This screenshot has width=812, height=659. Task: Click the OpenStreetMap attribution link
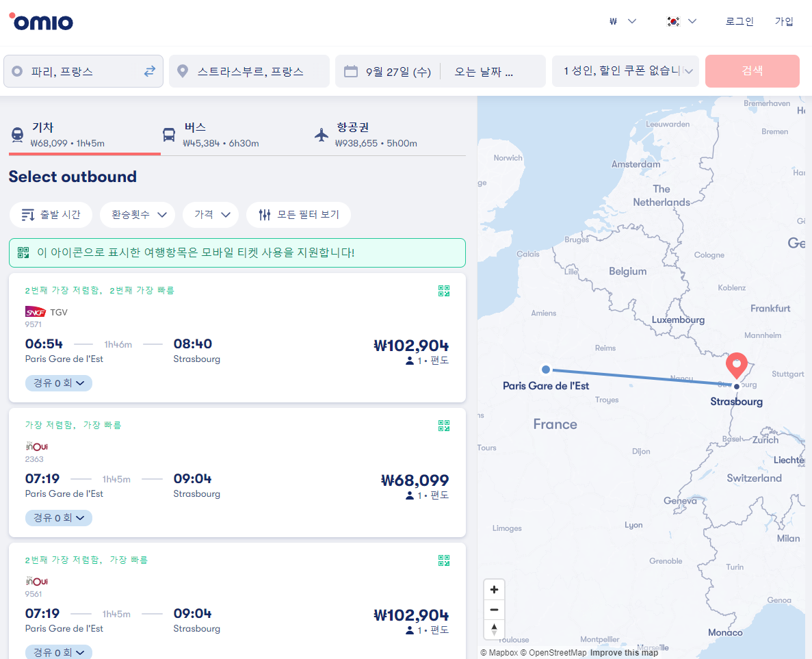pos(553,652)
